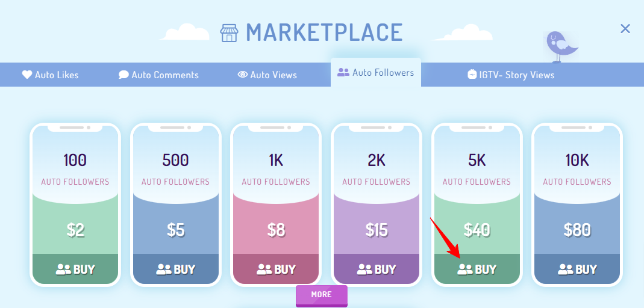644x308 pixels.
Task: Select the Auto Comments tab
Action: pos(158,75)
